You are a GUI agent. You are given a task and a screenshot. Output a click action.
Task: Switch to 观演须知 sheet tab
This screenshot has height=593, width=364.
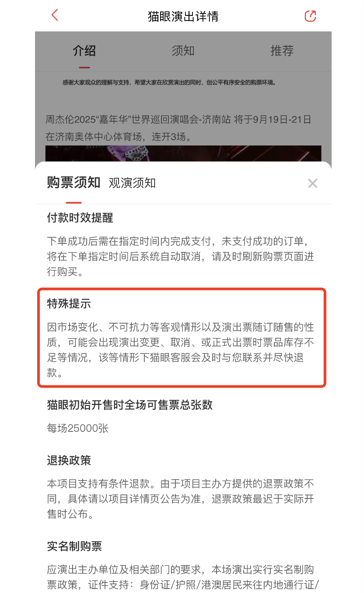point(132,183)
